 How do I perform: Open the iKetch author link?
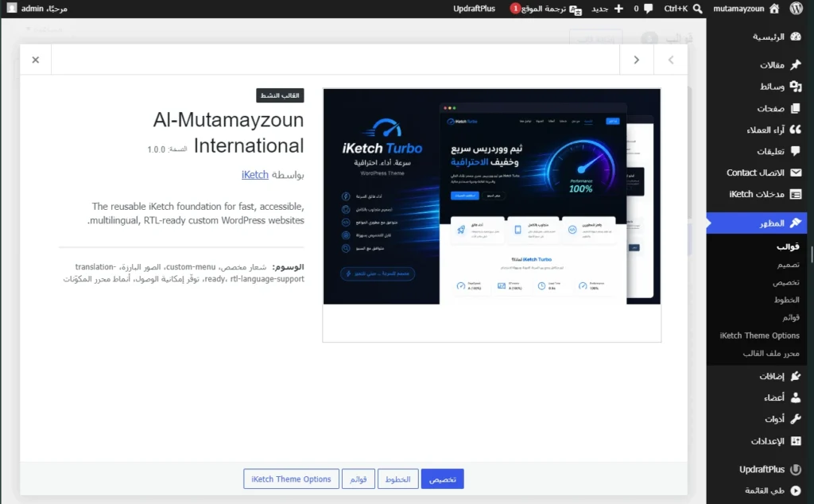255,175
